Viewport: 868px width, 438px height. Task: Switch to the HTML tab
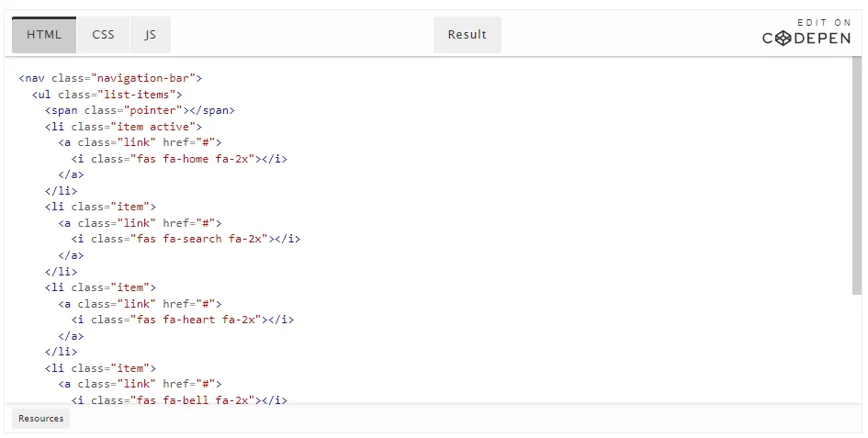pos(44,35)
